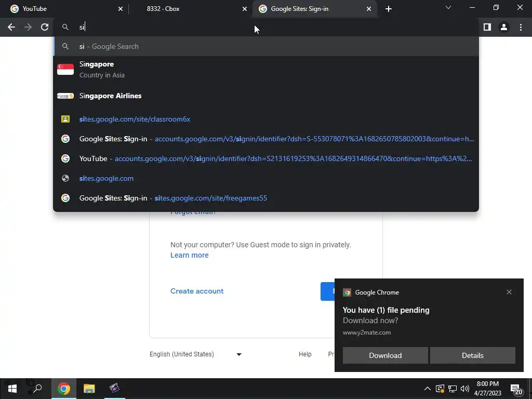Open the side panel icon in the toolbar
Viewport: 532px width, 399px height.
point(487,27)
